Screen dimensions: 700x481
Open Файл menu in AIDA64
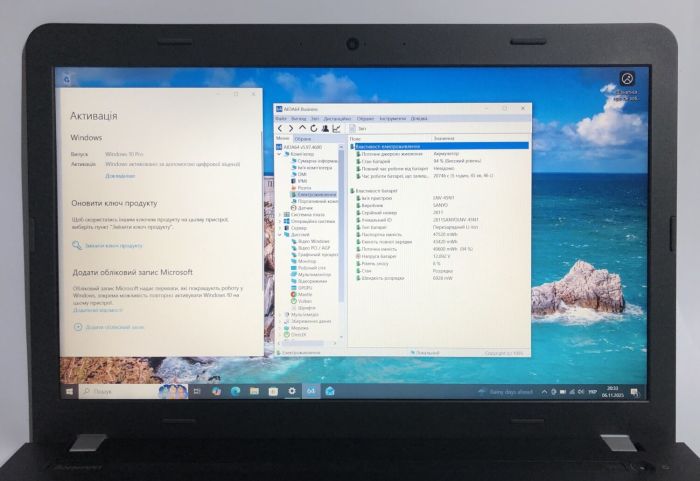(x=281, y=119)
